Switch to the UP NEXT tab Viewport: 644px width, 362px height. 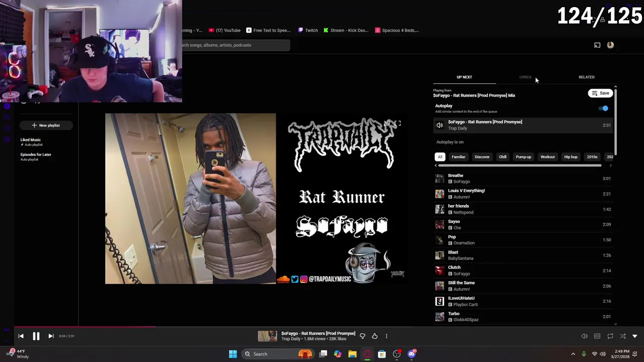[x=464, y=77]
